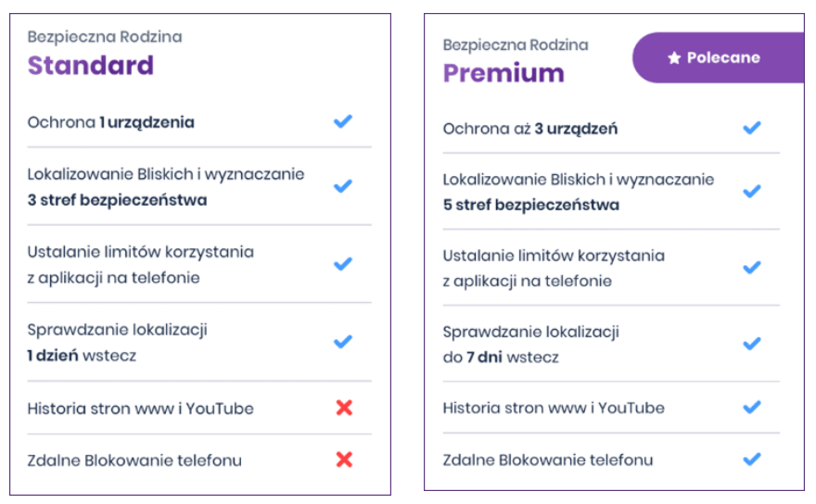
Task: Select the Premium plan title
Action: tap(503, 72)
